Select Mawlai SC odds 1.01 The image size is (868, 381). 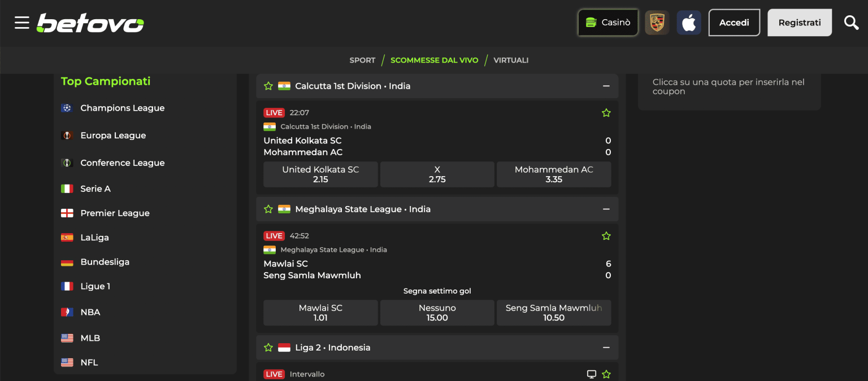click(320, 313)
